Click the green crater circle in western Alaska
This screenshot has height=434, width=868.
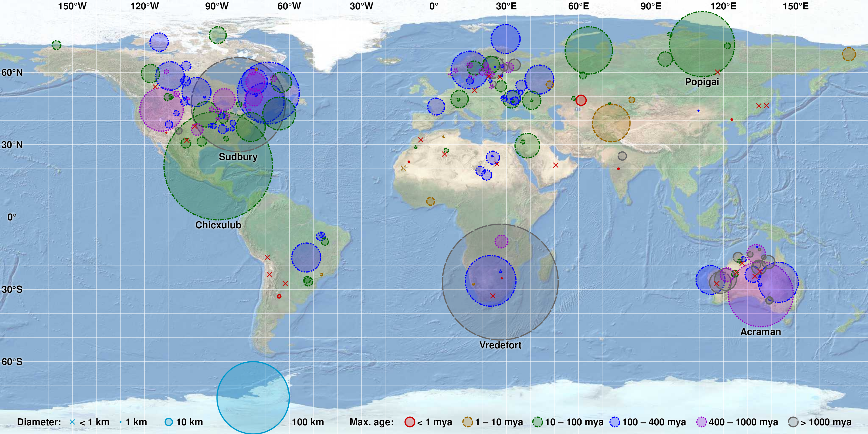(57, 45)
